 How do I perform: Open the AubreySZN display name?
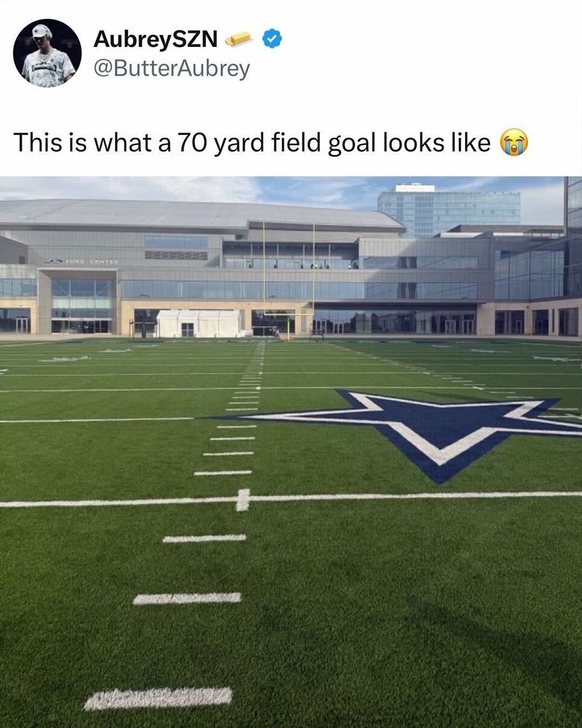[x=155, y=39]
